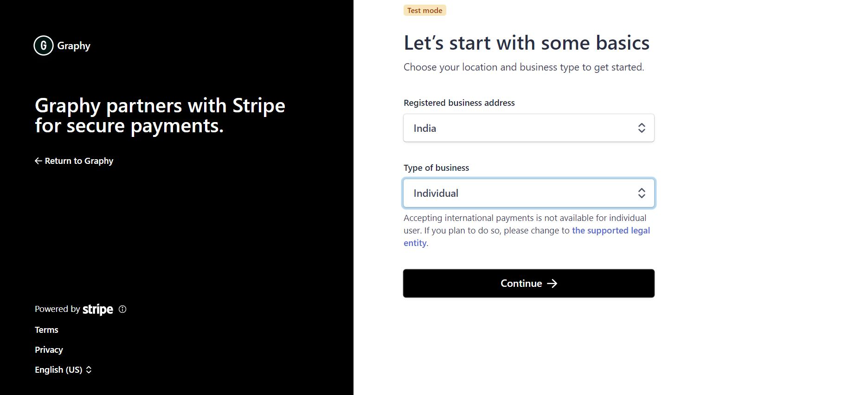
Task: Click the chevron on the India selector
Action: point(642,128)
